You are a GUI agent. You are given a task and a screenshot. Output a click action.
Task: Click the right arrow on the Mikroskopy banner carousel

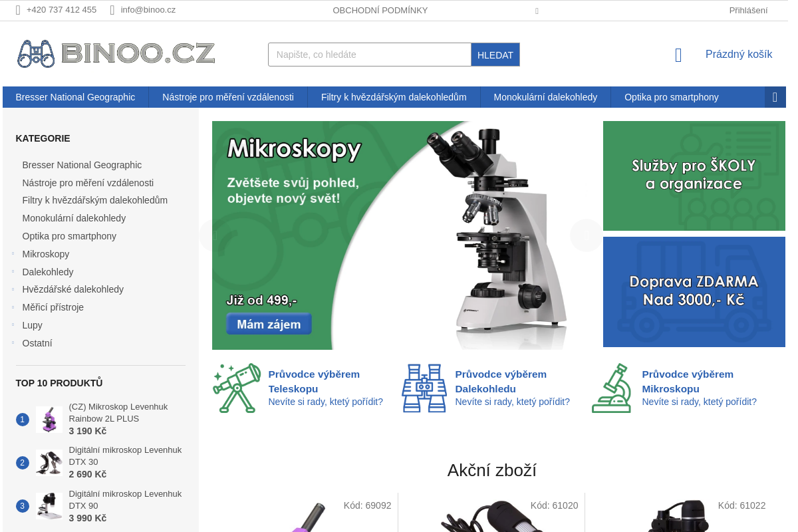585,234
